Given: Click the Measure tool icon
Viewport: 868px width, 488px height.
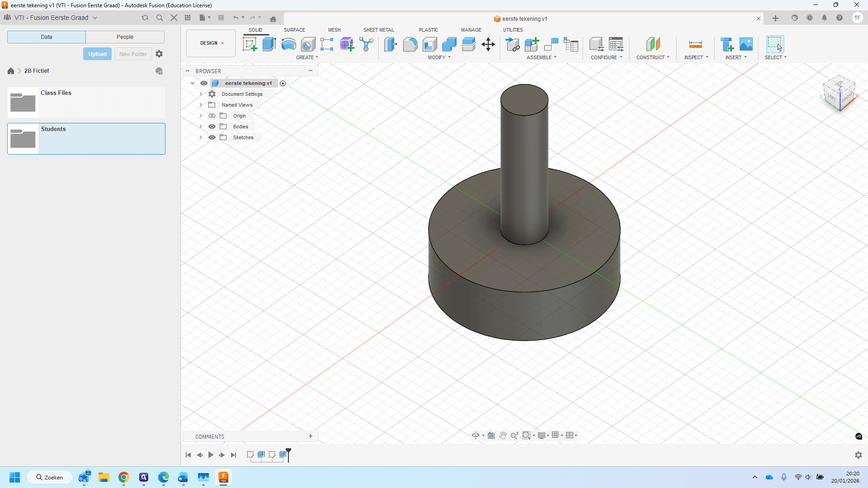Looking at the screenshot, I should point(696,44).
